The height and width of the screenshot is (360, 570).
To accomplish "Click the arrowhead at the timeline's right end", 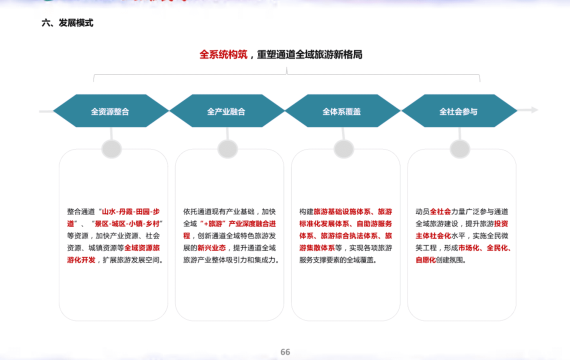I will point(534,110).
